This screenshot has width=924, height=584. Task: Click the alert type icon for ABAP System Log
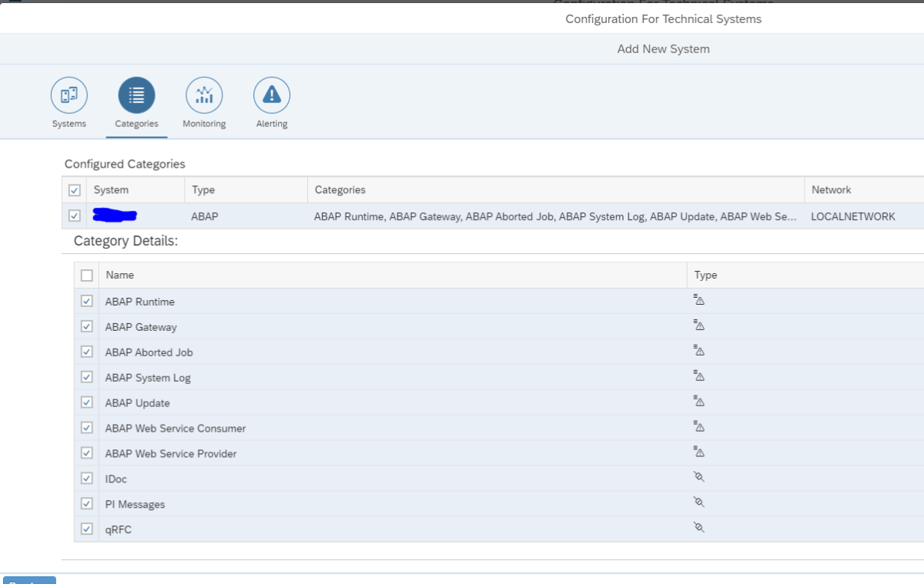point(698,375)
